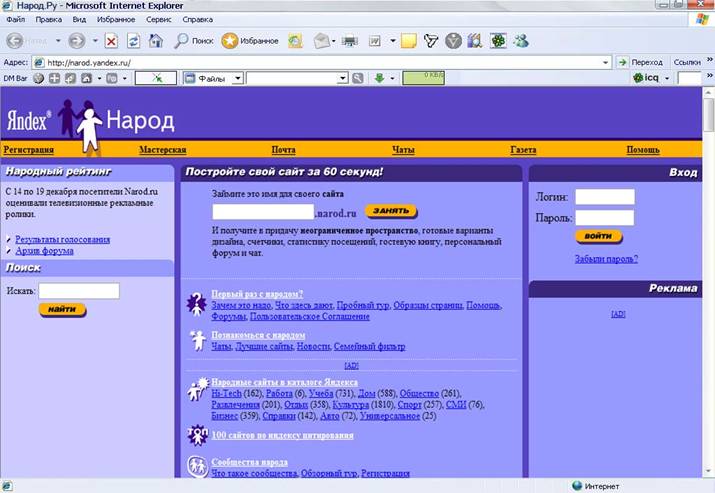Expand the Edit button dropdown arrow
This screenshot has width=715, height=493.
(x=393, y=41)
